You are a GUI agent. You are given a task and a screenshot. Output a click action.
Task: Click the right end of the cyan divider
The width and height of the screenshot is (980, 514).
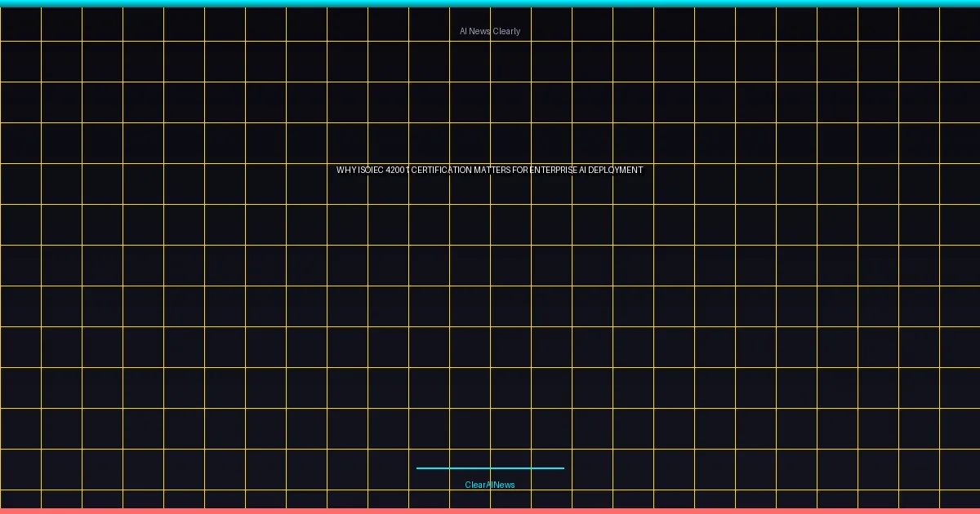[x=563, y=468]
